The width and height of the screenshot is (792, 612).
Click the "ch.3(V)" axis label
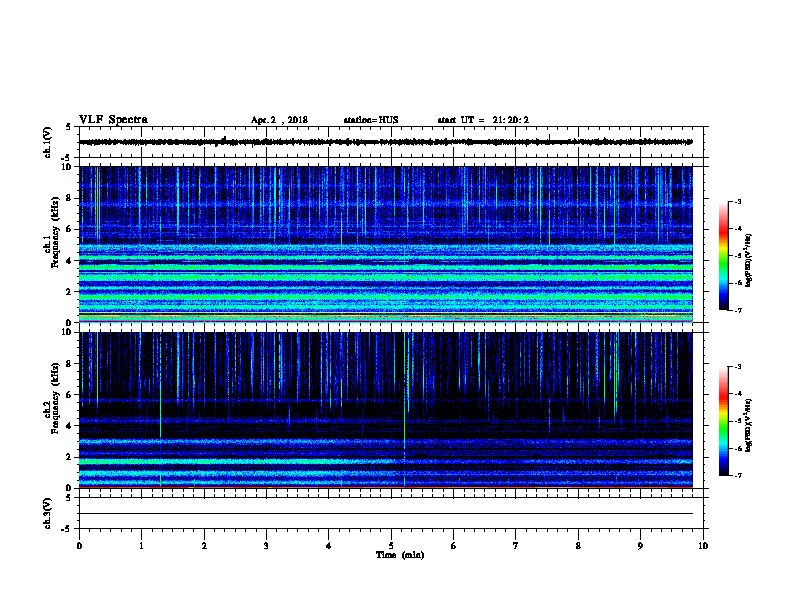(47, 513)
